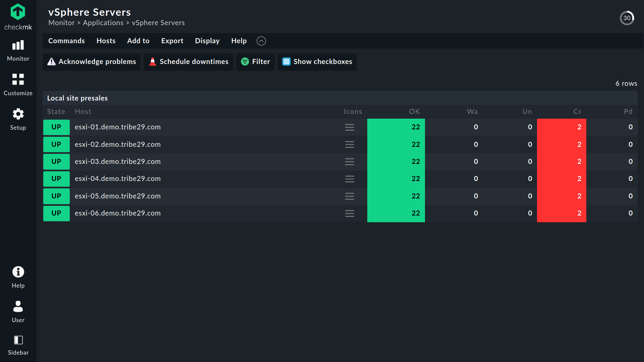
Task: Open the Setup gear menu
Action: (18, 119)
